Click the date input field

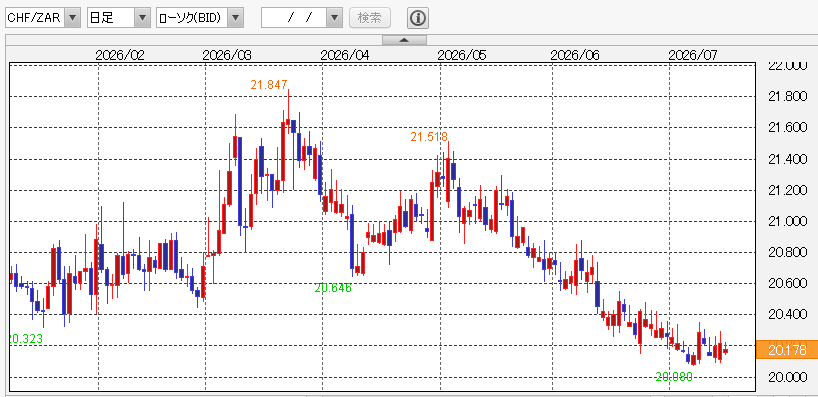coord(294,18)
